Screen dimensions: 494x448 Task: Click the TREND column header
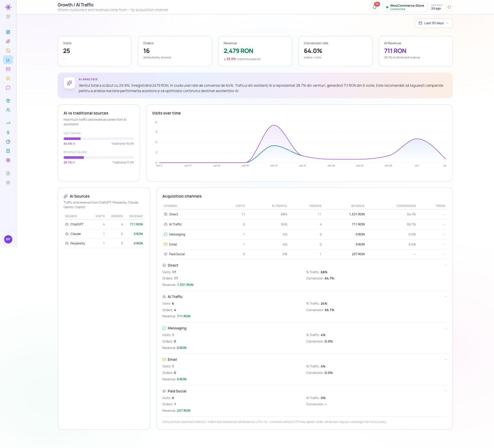[x=440, y=206]
